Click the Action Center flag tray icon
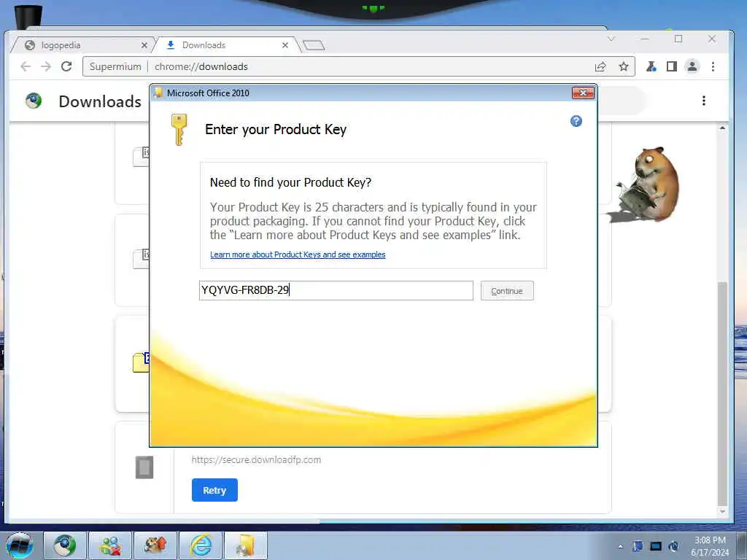 pos(638,546)
